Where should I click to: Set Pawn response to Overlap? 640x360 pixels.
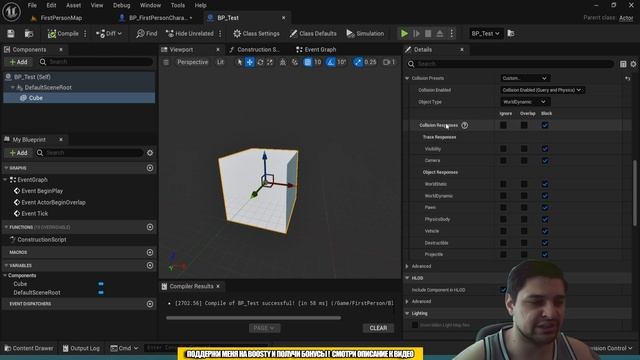click(x=524, y=207)
